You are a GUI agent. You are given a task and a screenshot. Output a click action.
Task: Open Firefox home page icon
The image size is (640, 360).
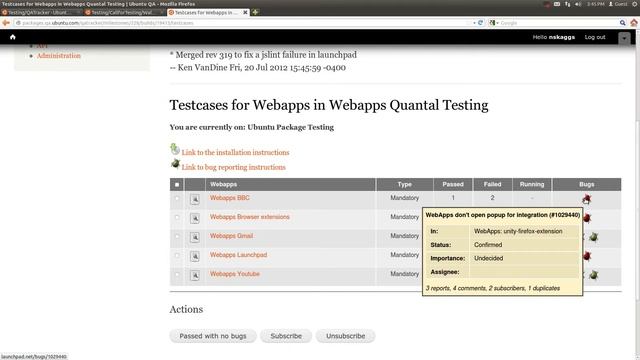click(x=634, y=23)
